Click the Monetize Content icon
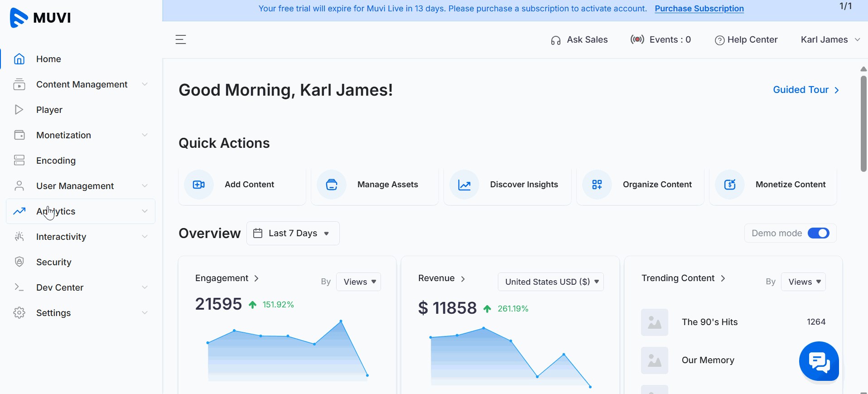Viewport: 868px width, 394px height. (x=730, y=185)
